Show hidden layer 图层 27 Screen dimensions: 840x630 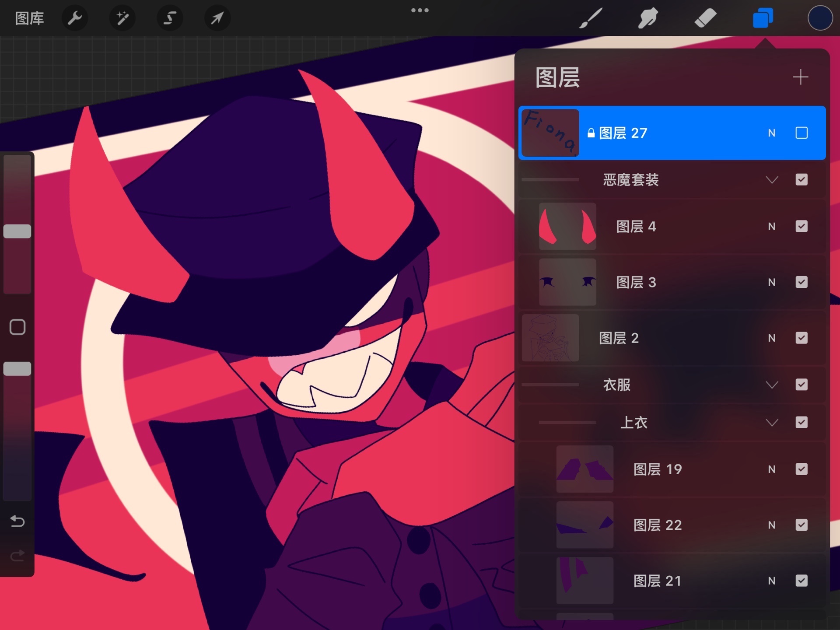point(801,133)
